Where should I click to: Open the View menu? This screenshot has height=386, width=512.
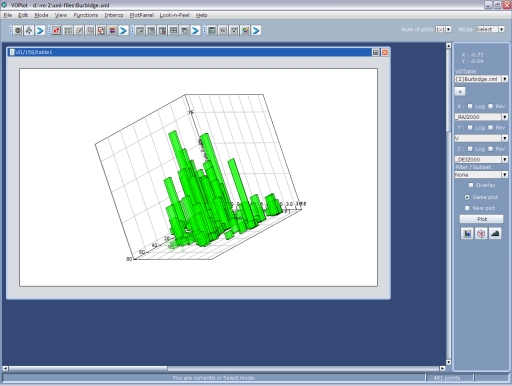[x=61, y=15]
